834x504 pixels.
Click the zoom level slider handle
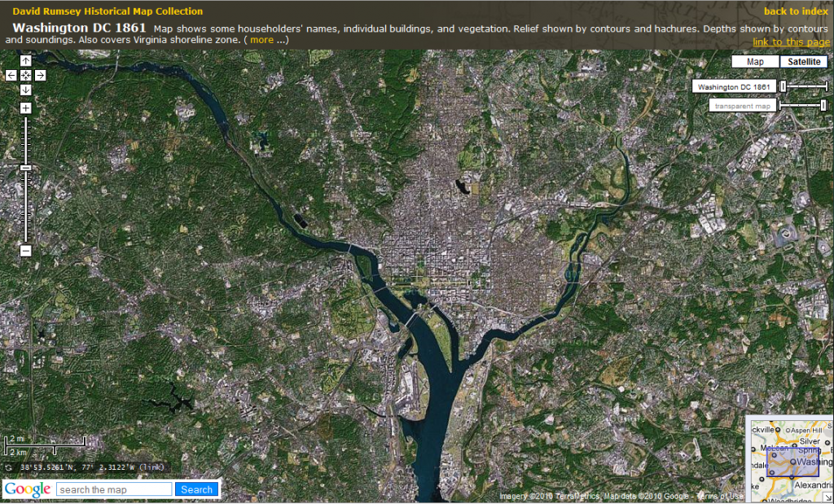click(25, 168)
